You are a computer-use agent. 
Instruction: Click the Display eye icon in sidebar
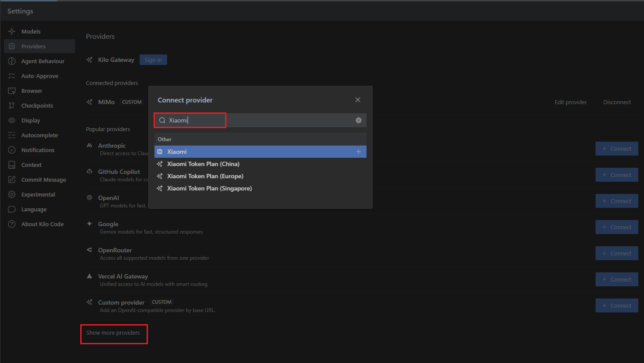pos(12,120)
